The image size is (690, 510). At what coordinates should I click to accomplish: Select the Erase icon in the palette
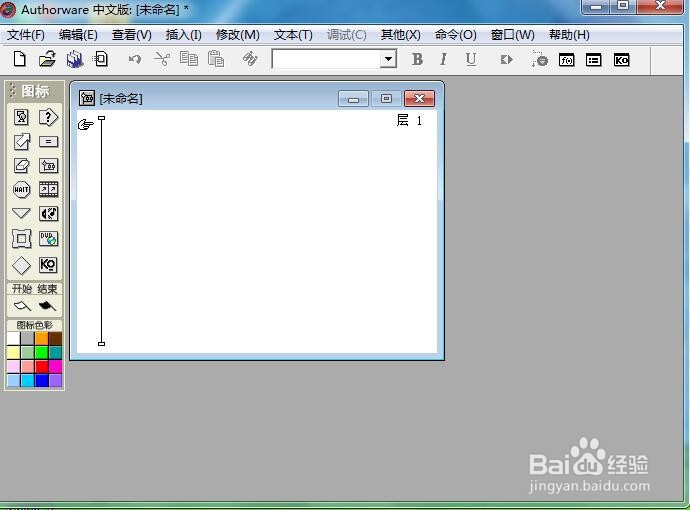tap(22, 166)
